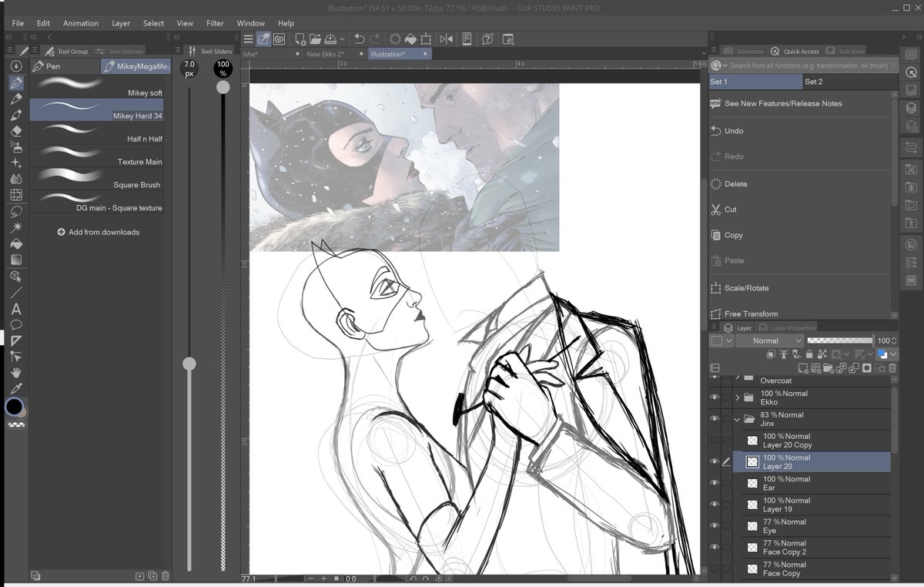This screenshot has height=587, width=924.
Task: Click See New Features/Release Notes
Action: point(783,103)
